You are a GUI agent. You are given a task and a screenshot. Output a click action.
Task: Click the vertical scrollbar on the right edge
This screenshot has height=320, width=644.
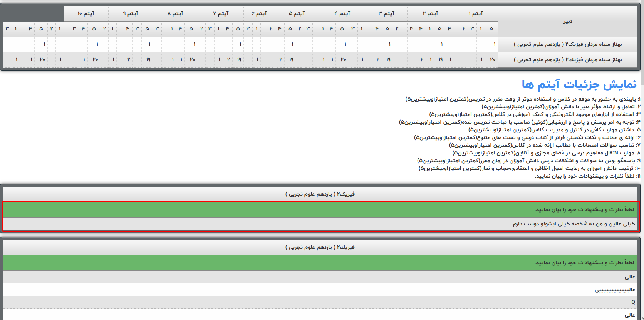[642, 154]
